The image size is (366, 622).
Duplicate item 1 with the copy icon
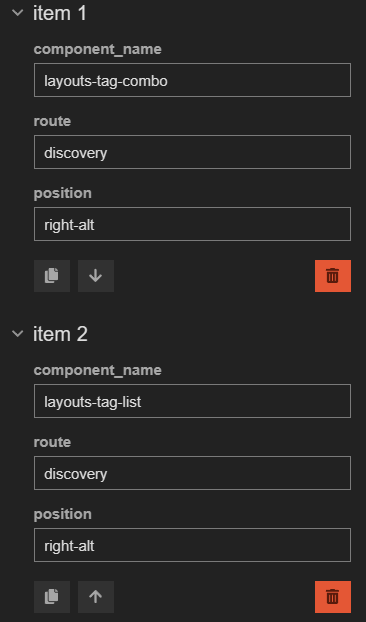[x=52, y=276]
